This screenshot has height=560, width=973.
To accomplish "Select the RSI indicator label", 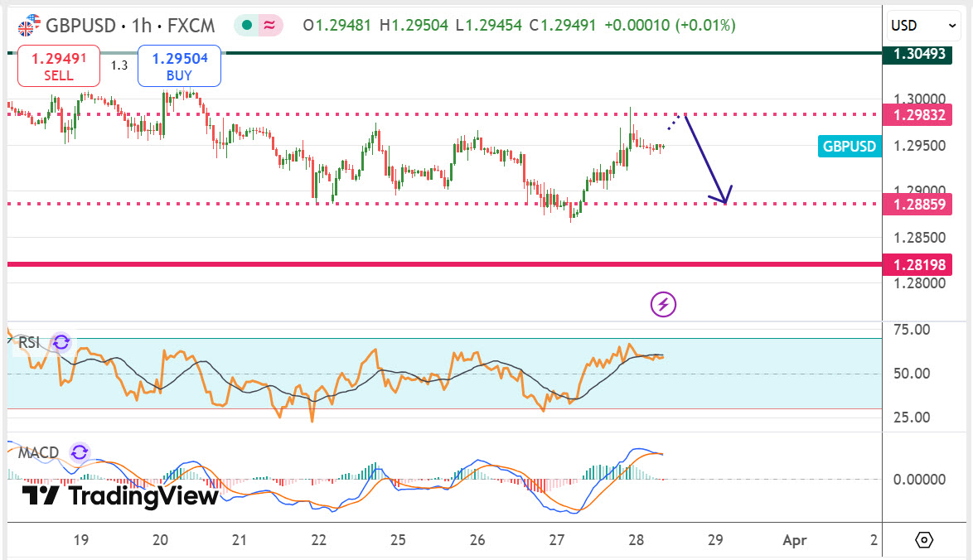I will [x=29, y=342].
